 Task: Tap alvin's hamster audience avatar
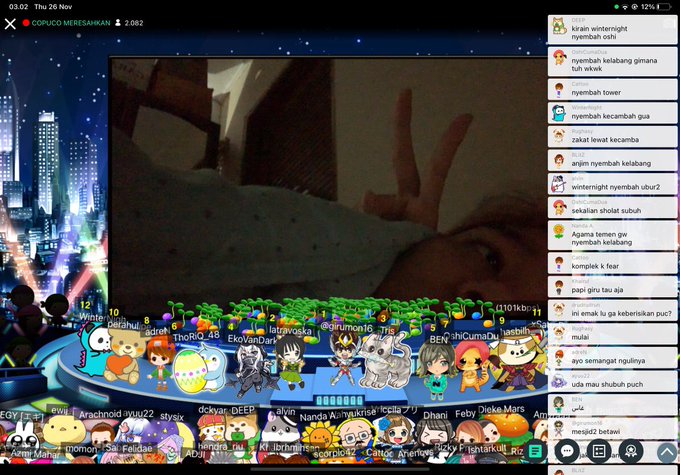(281, 429)
